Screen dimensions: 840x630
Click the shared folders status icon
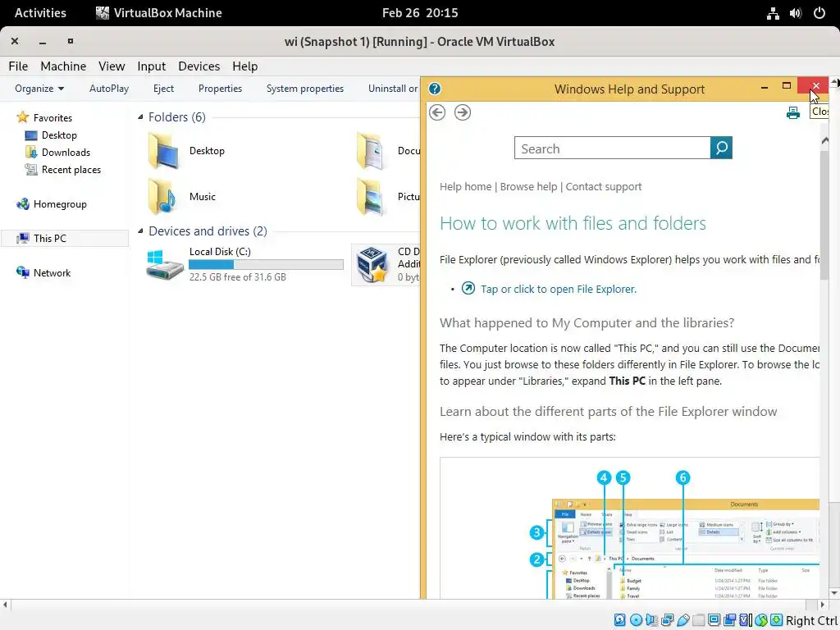pos(698,620)
